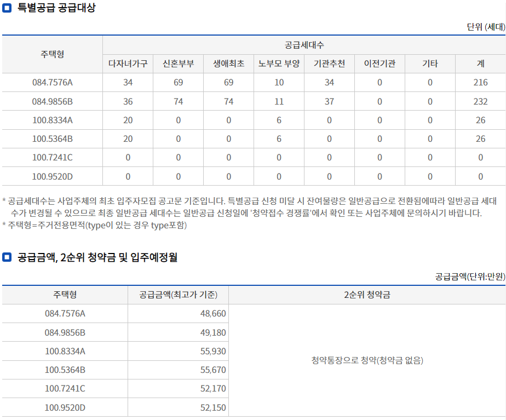The height and width of the screenshot is (420, 506).
Task: Click '청약통장으로 청약(청약금 없음)' cell
Action: coord(367,360)
